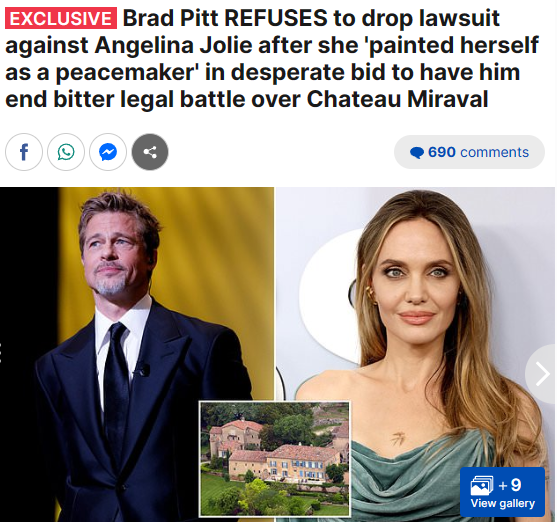
Task: Click the woman in the green dress photo
Action: tap(416, 354)
